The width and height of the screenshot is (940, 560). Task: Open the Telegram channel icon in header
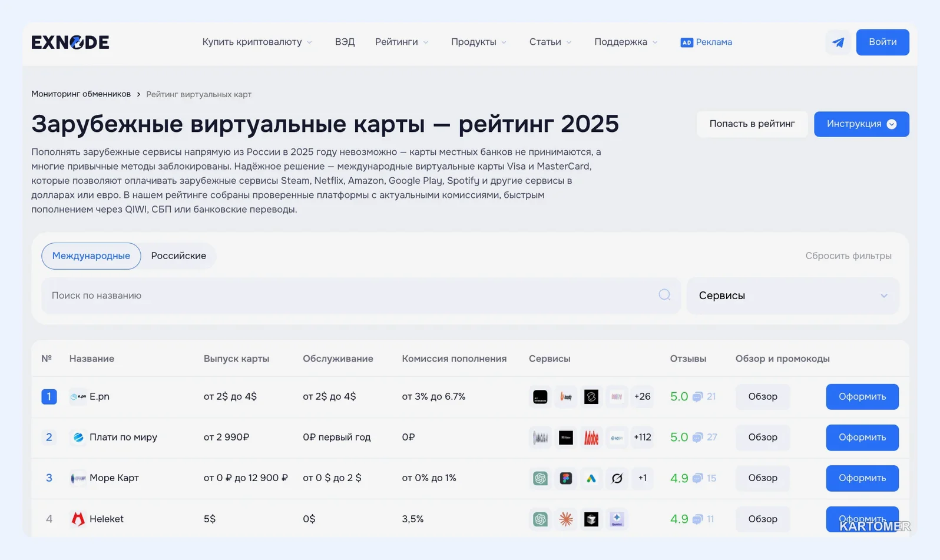(x=838, y=42)
